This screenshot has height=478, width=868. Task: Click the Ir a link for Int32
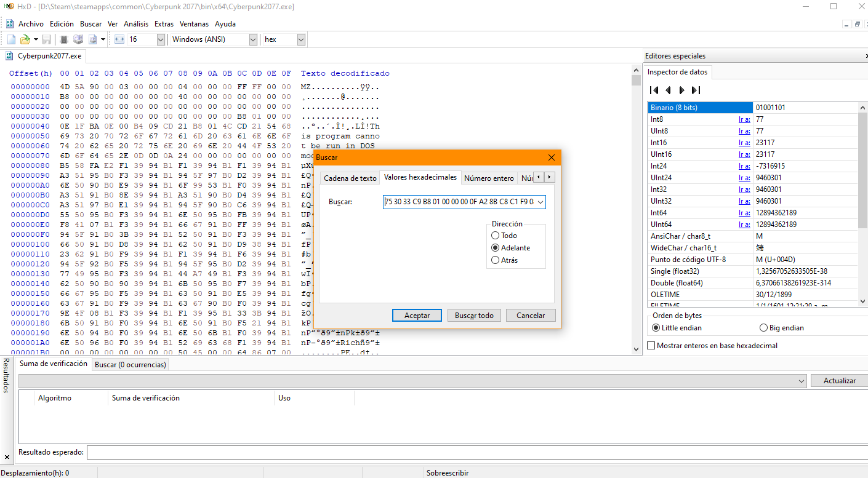click(x=744, y=189)
